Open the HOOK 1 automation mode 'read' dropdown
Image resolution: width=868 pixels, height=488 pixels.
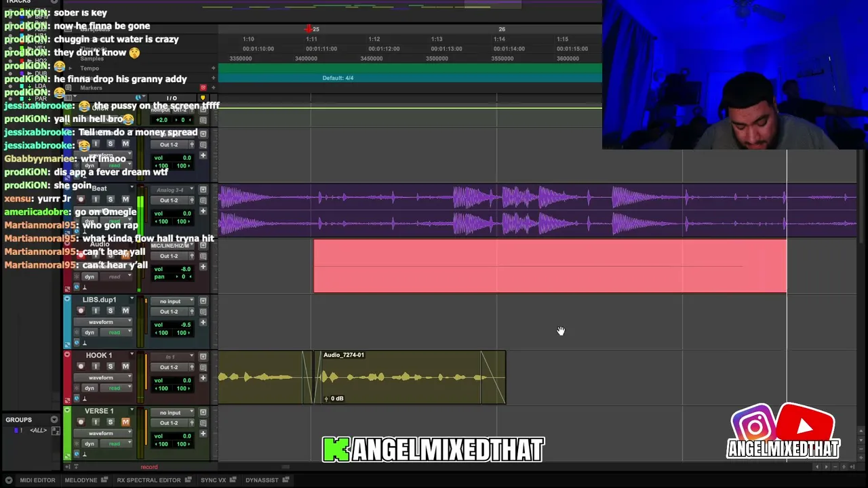115,388
